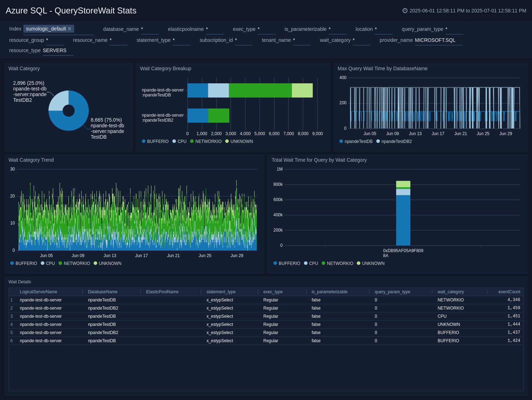Toggle BUFFERIO legend in Wait Category Breakup
The image size is (532, 400).
[x=155, y=141]
